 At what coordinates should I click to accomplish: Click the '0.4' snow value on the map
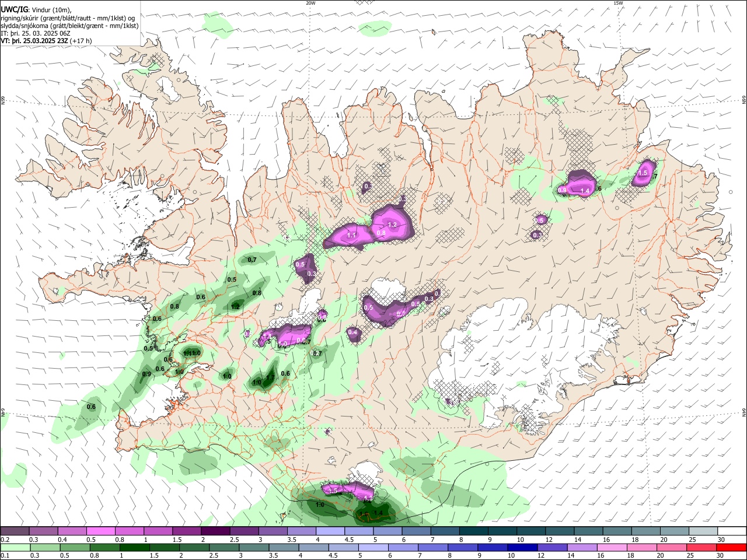click(x=352, y=332)
